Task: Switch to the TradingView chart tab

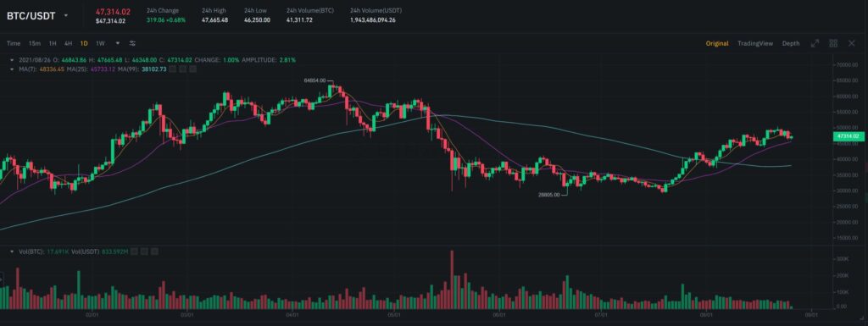Action: pos(755,43)
